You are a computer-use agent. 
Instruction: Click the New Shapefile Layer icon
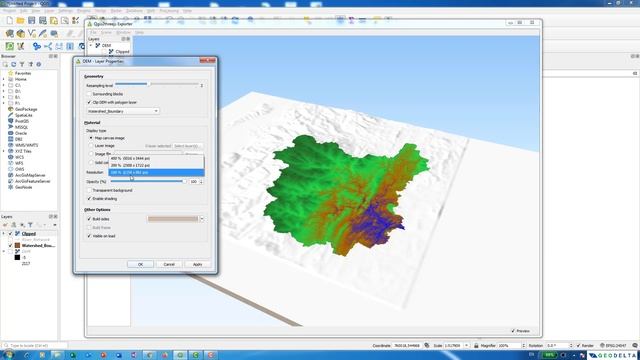click(31, 33)
